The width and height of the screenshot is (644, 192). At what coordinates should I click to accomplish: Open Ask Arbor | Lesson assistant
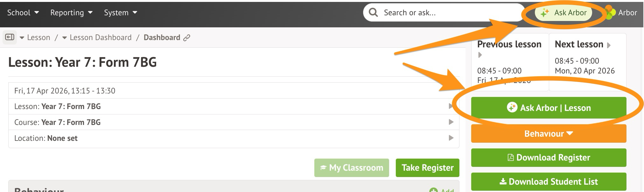tap(549, 108)
